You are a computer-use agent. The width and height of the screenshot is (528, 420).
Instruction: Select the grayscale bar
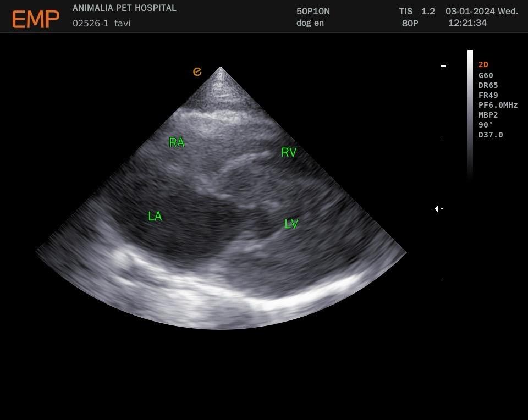470,114
